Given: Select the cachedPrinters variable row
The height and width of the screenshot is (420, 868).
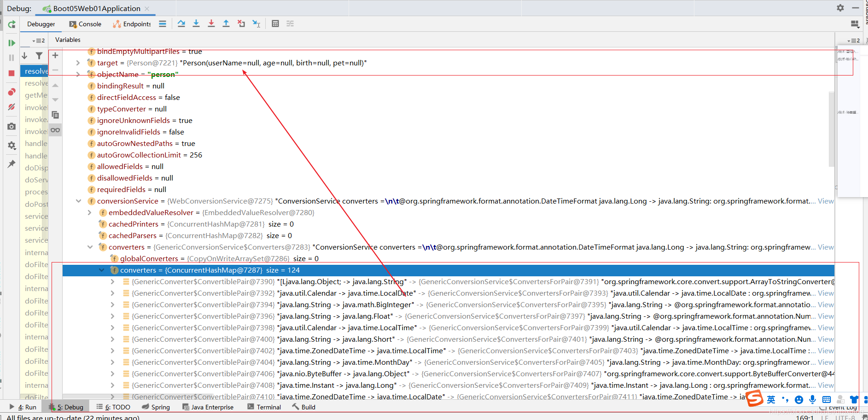Looking at the screenshot, I should point(449,224).
